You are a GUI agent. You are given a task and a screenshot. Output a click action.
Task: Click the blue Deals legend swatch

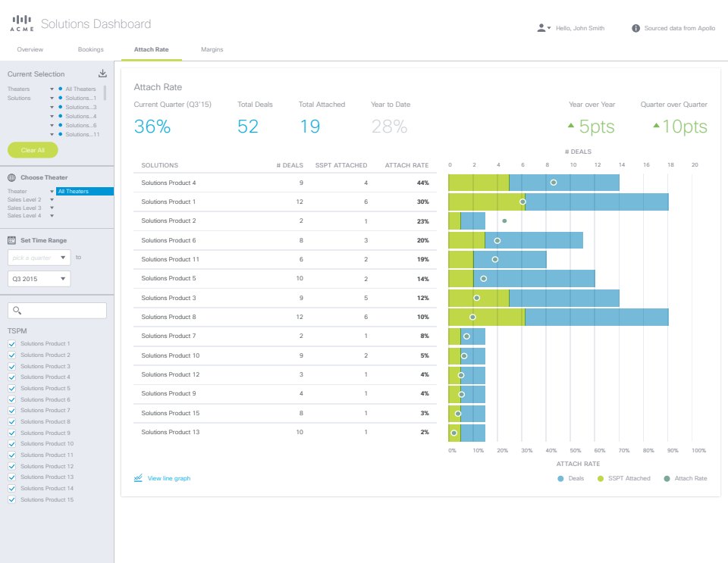(560, 478)
